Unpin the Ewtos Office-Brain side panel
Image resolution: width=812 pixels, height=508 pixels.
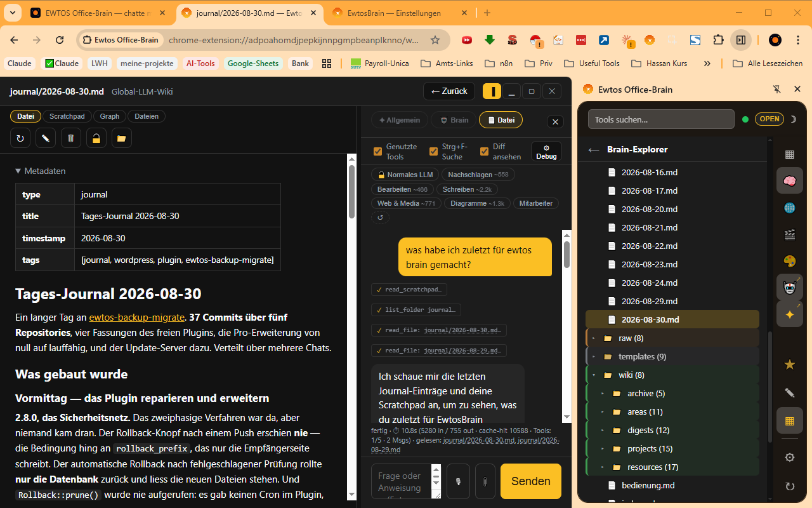(x=776, y=90)
